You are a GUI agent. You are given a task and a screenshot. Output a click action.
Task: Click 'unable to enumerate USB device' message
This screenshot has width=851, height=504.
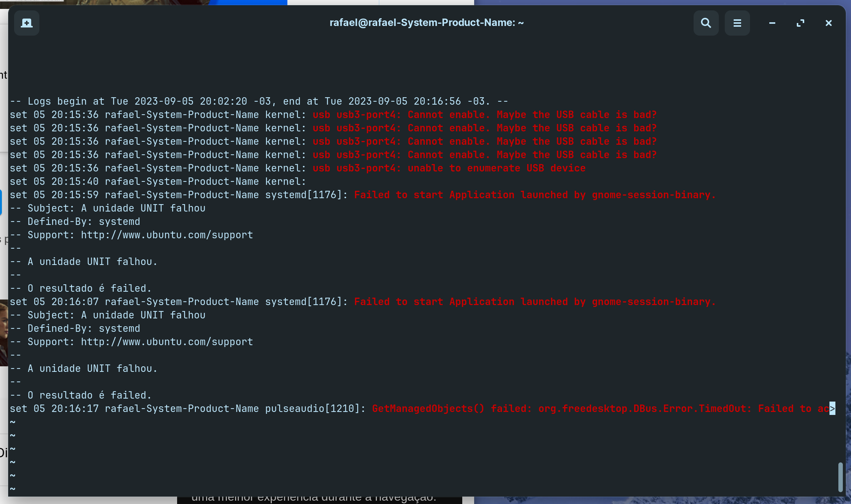[496, 168]
